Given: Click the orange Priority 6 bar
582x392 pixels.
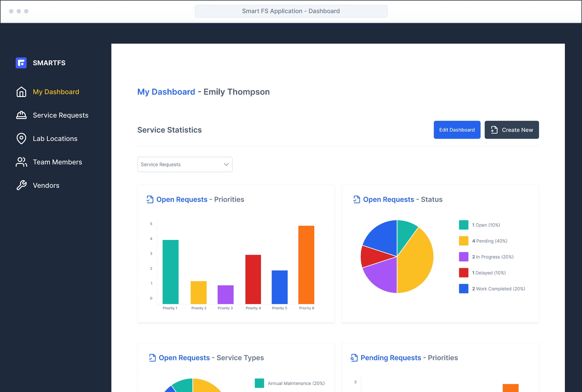Looking at the screenshot, I should pyautogui.click(x=306, y=265).
